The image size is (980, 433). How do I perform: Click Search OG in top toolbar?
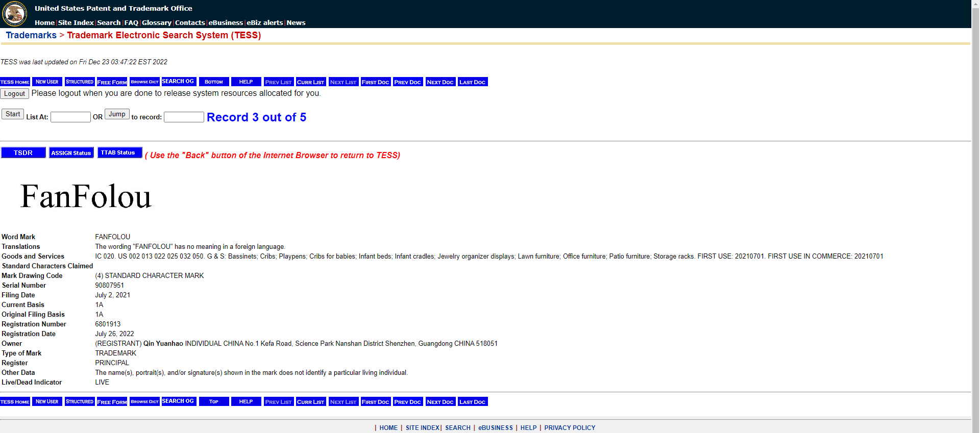178,82
